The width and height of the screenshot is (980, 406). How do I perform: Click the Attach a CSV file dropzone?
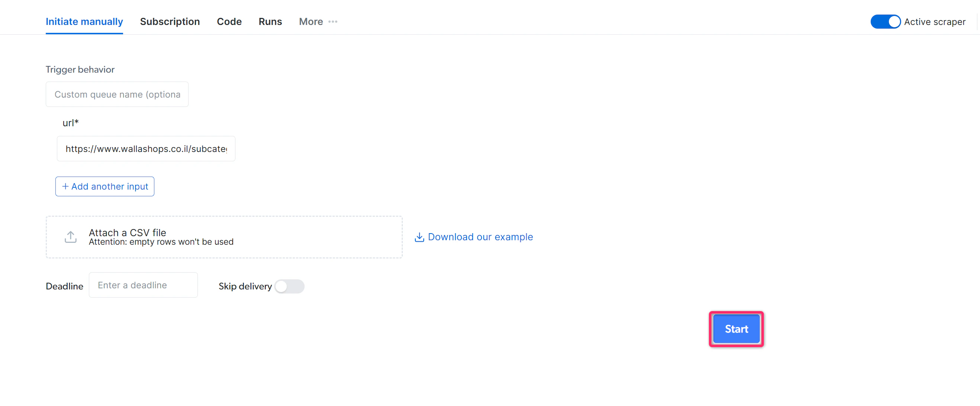tap(224, 237)
